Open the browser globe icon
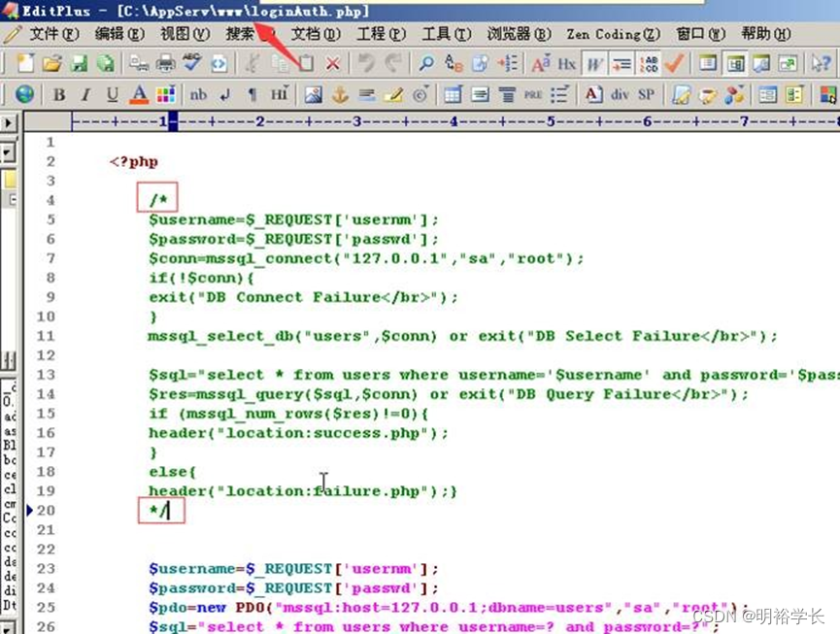The width and height of the screenshot is (840, 634). point(24,95)
